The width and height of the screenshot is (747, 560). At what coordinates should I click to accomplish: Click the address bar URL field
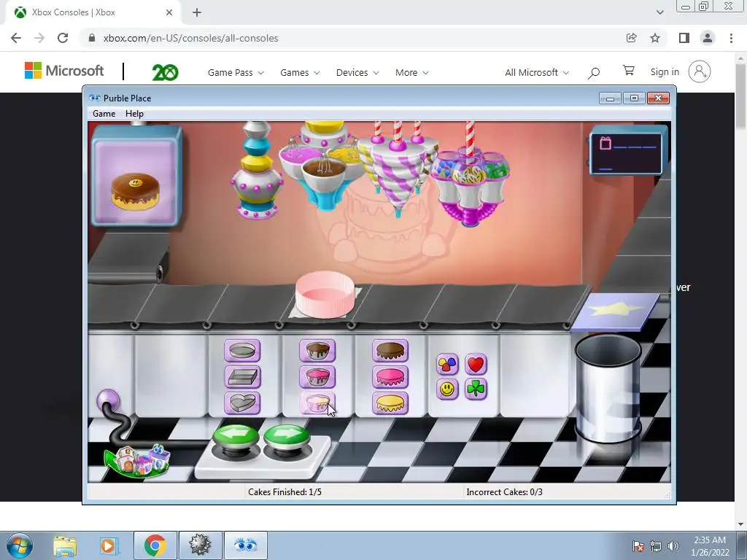coord(352,38)
